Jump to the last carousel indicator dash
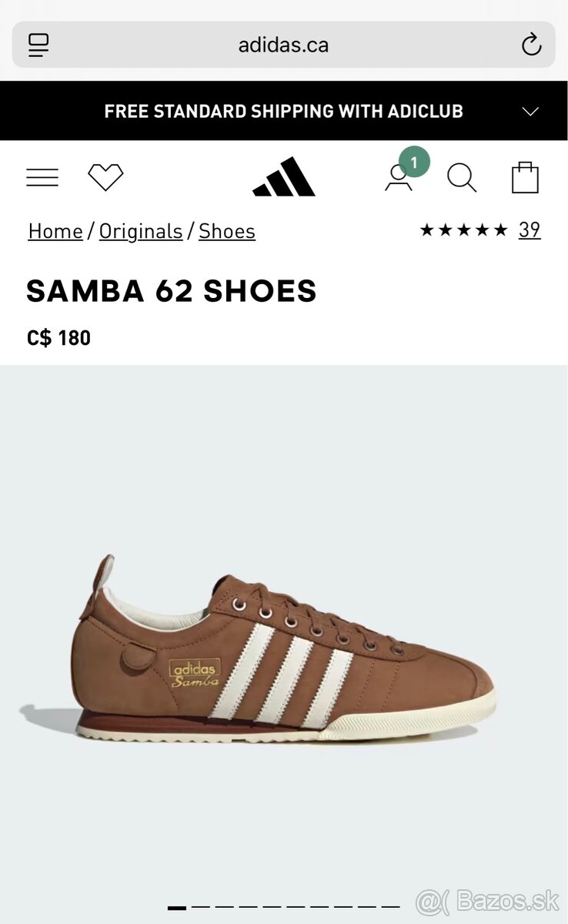 click(390, 908)
